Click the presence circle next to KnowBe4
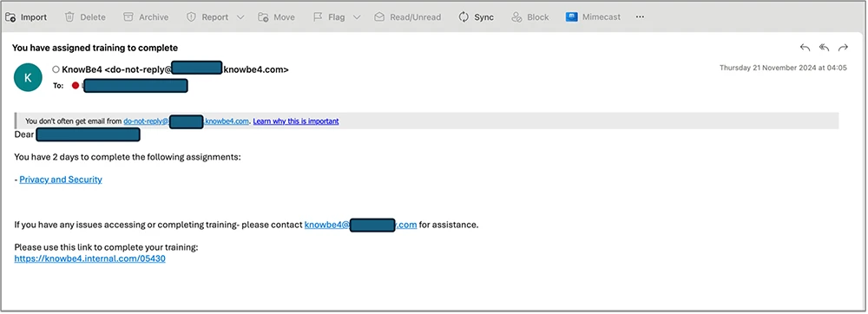Viewport: 868px width, 314px height. tap(56, 69)
